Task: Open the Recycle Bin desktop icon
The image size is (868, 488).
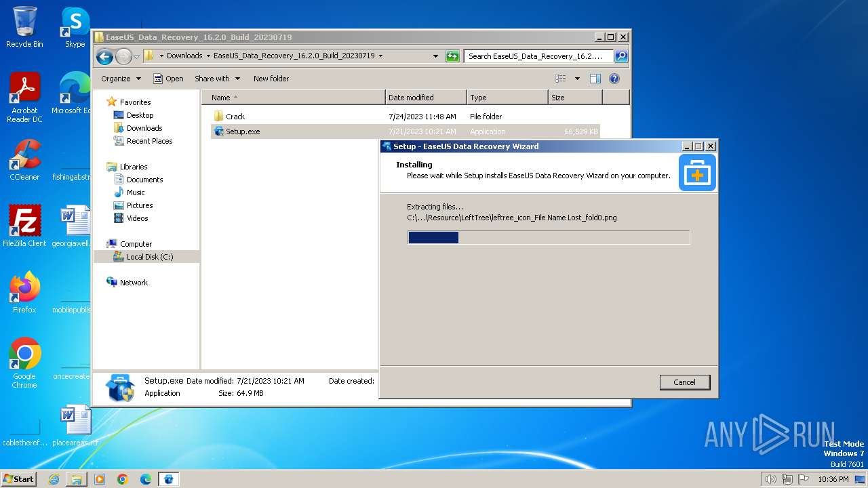Action: pyautogui.click(x=24, y=27)
